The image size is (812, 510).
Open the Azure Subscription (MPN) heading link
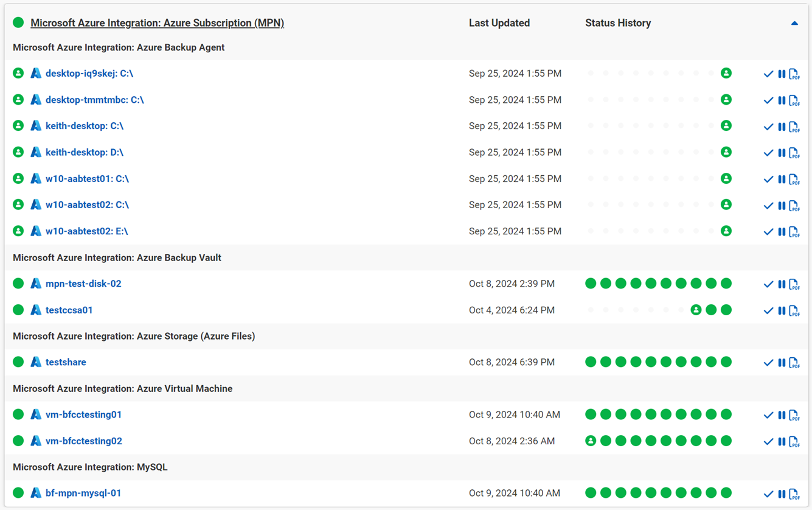(x=157, y=23)
